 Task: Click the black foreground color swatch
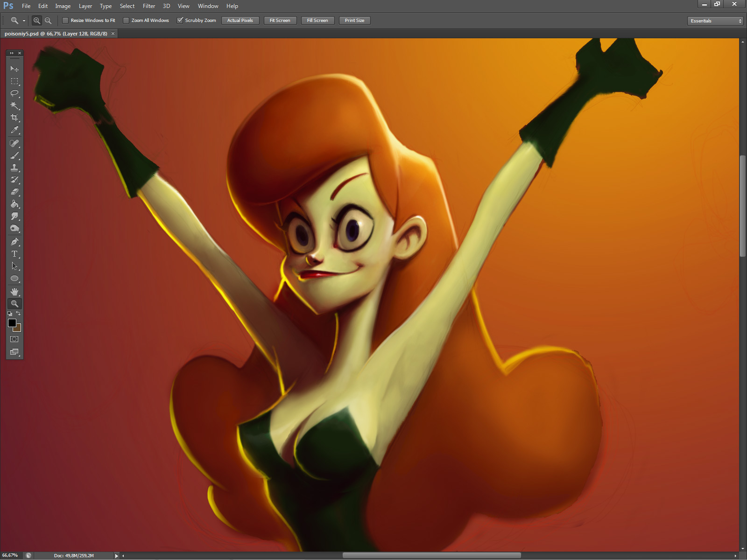coord(12,323)
